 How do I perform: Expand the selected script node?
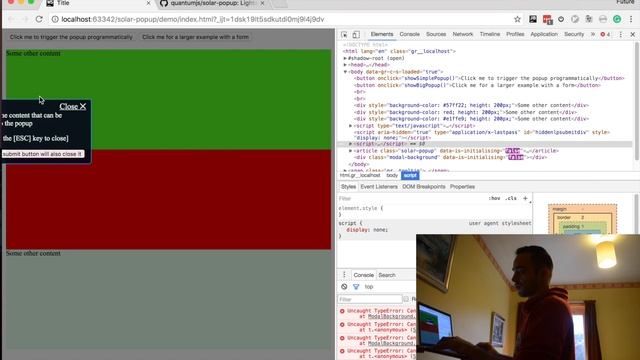coord(351,144)
